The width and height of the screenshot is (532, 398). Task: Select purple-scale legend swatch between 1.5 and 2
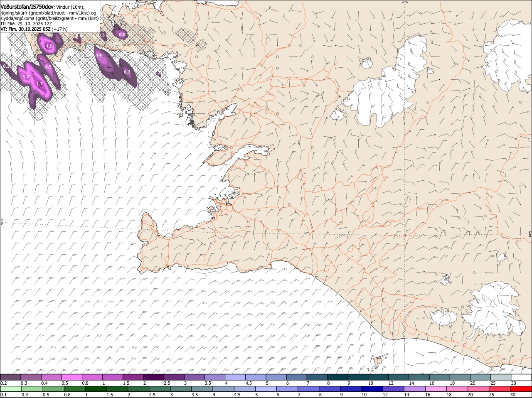pos(133,377)
